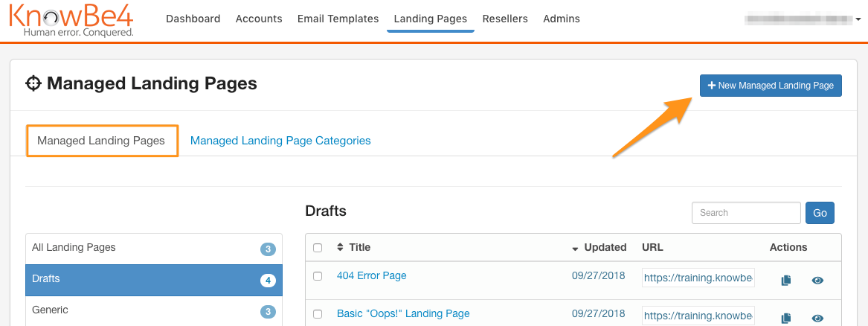868x326 pixels.
Task: Preview the 404 Error Page eye icon
Action: point(817,281)
